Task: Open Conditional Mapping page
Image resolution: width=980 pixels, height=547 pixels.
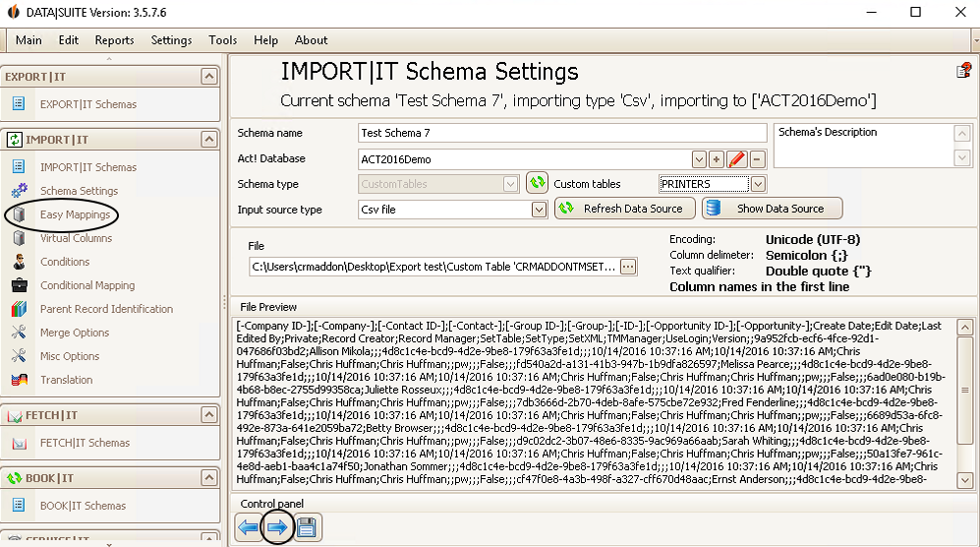Action: [87, 285]
